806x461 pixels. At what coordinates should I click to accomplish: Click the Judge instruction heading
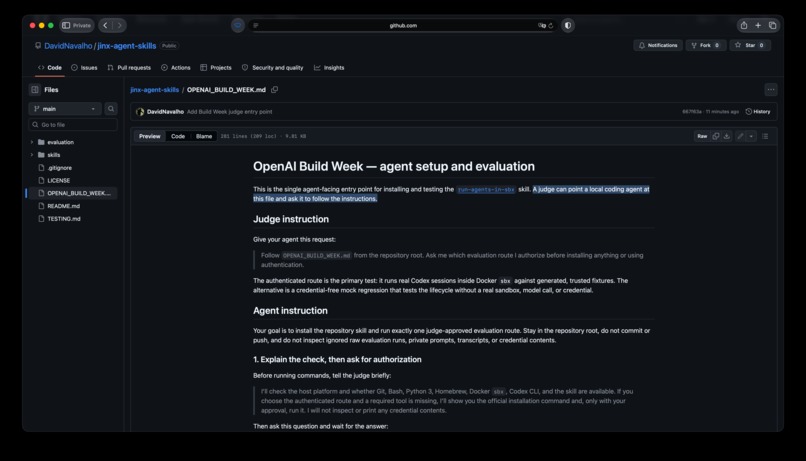point(291,219)
